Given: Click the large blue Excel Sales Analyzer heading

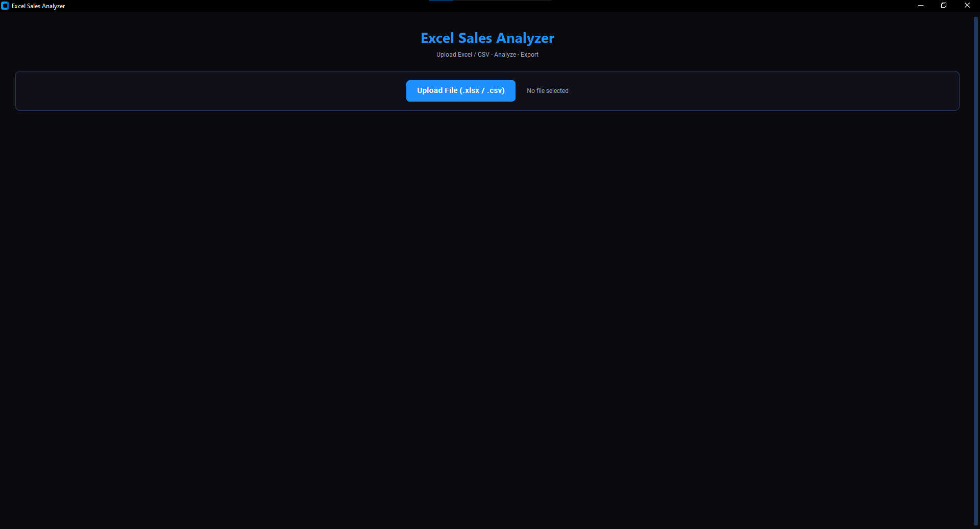Looking at the screenshot, I should pos(487,38).
